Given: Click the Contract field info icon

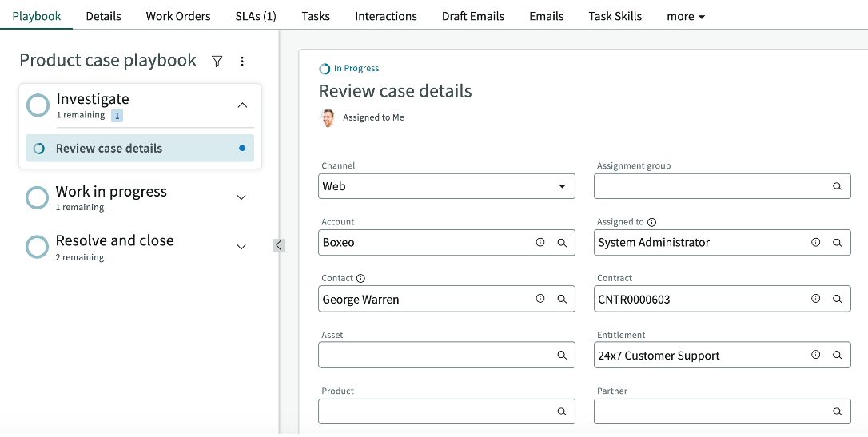Looking at the screenshot, I should (x=816, y=299).
